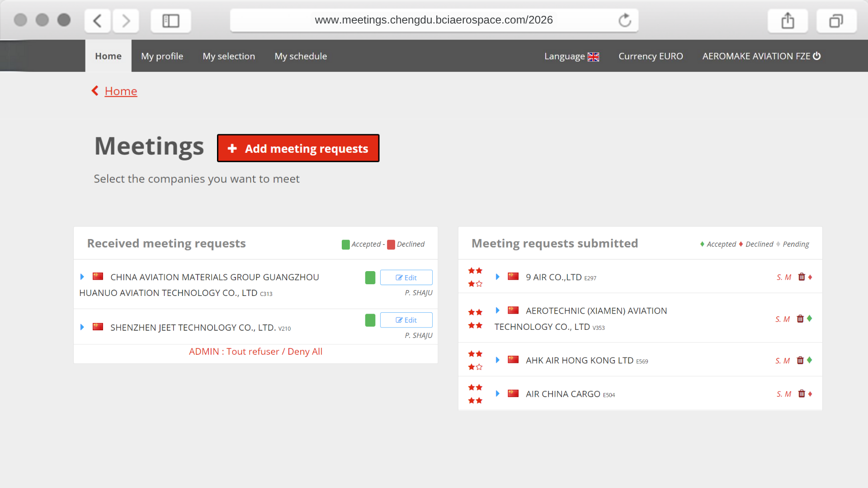The height and width of the screenshot is (488, 868).
Task: Open the My schedule tab
Action: [x=301, y=56]
